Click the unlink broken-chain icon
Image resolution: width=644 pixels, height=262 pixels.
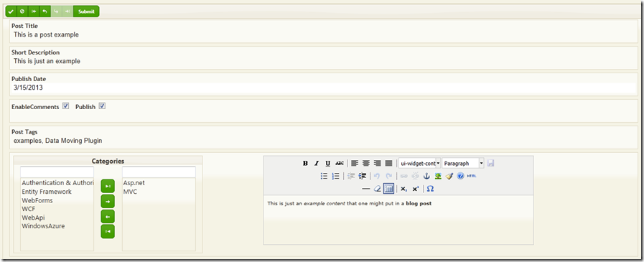coord(415,176)
